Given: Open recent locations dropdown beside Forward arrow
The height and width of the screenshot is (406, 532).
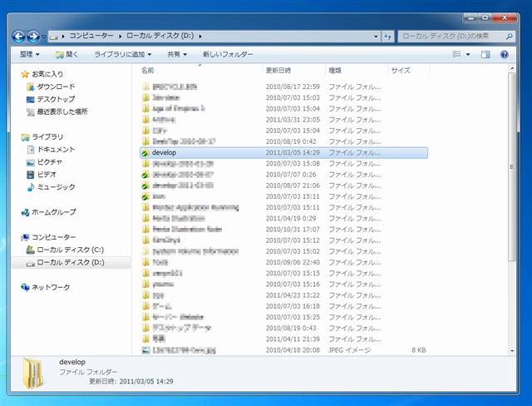Looking at the screenshot, I should 43,37.
